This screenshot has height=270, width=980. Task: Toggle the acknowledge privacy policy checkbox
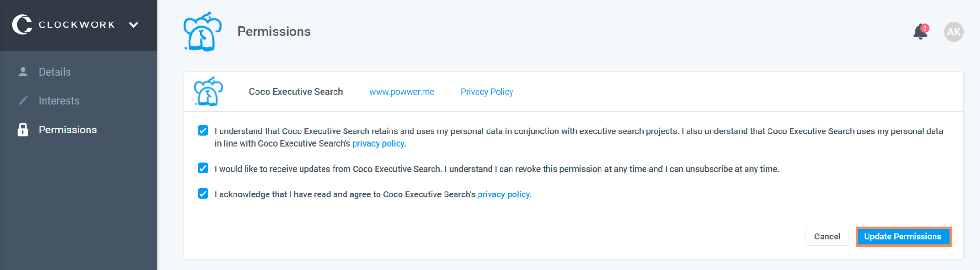203,194
